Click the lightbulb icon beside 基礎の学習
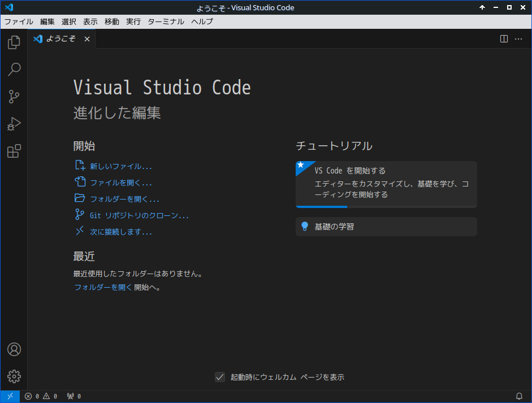Image resolution: width=532 pixels, height=403 pixels. 305,226
